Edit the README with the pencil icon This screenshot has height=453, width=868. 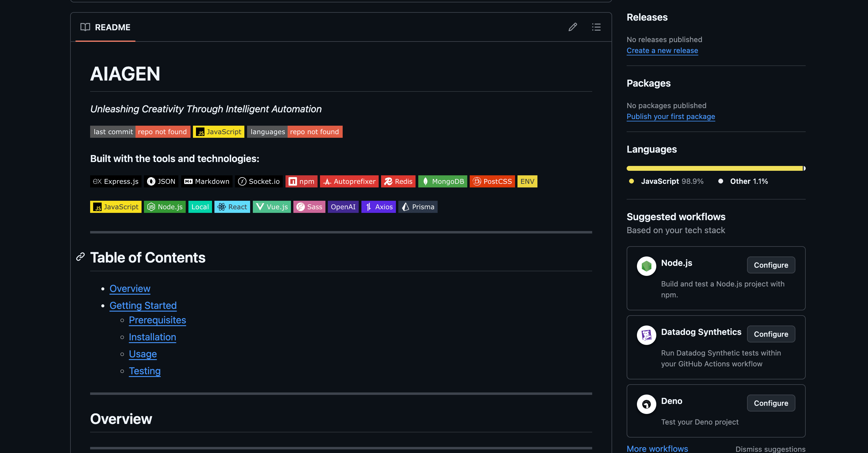[573, 27]
